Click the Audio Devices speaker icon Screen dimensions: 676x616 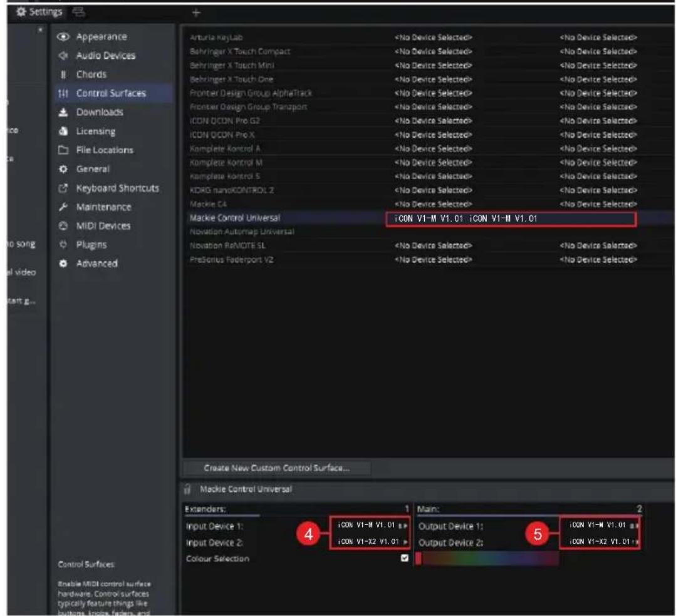tap(63, 56)
